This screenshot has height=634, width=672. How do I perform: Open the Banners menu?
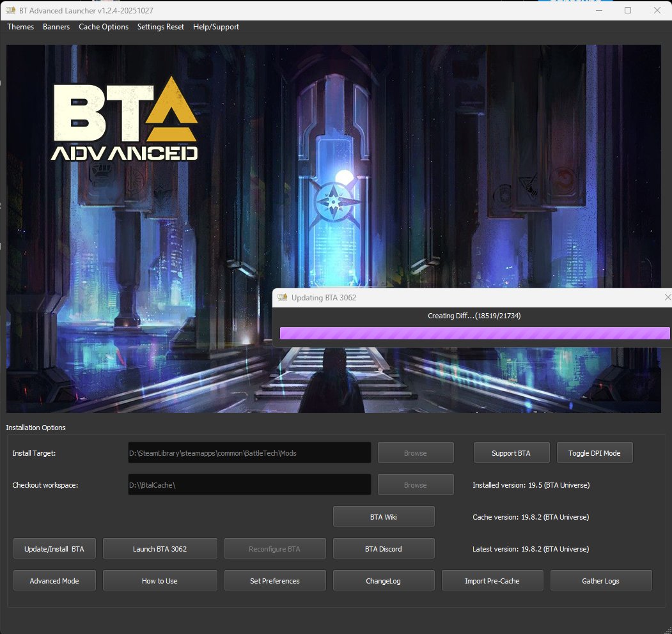[56, 27]
